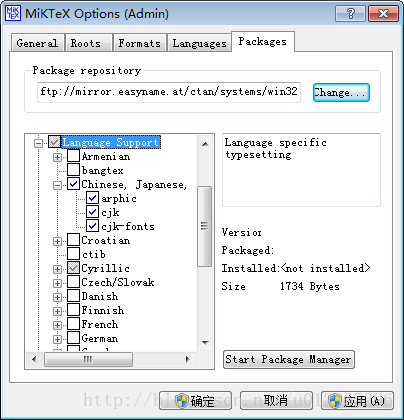This screenshot has width=404, height=420.
Task: Expand the Cyrillic node
Action: pos(57,269)
